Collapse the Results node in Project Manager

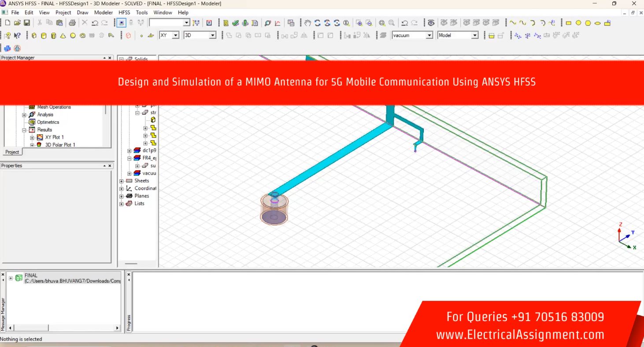click(24, 130)
